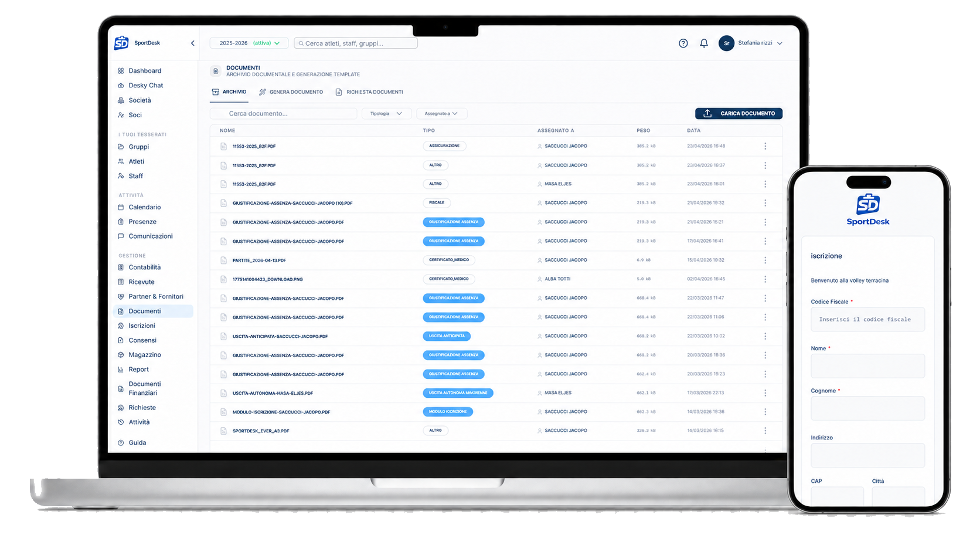Click the Magazzino sidebar icon

coord(121,355)
